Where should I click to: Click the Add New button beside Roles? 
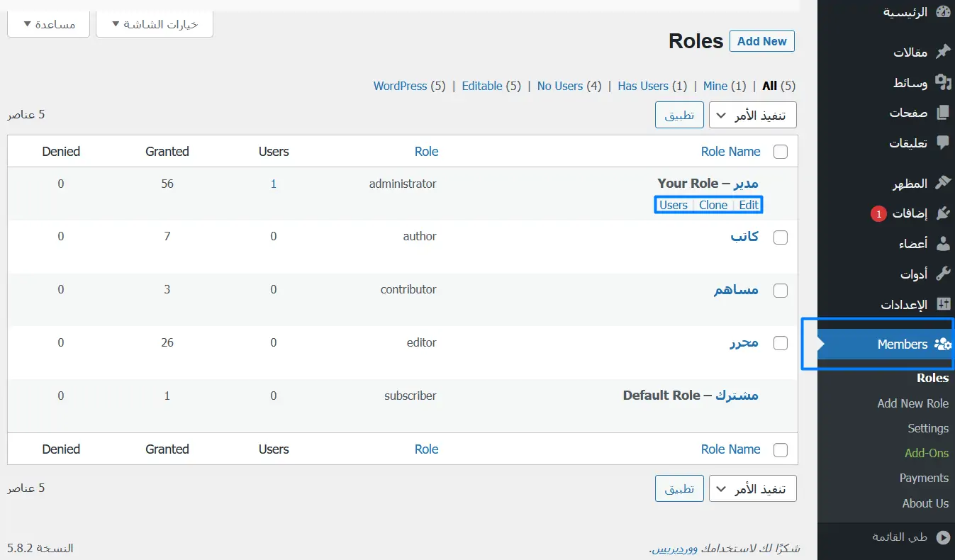coord(761,41)
